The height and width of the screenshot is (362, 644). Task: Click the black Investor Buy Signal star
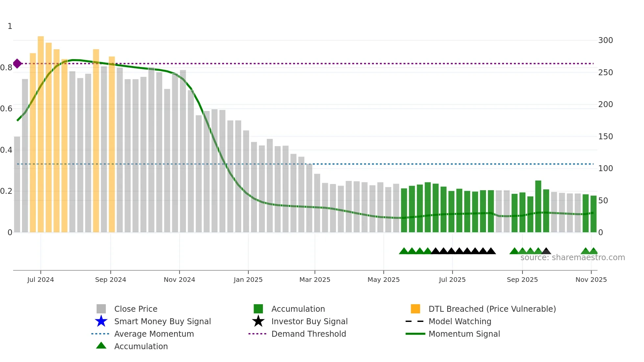click(258, 321)
